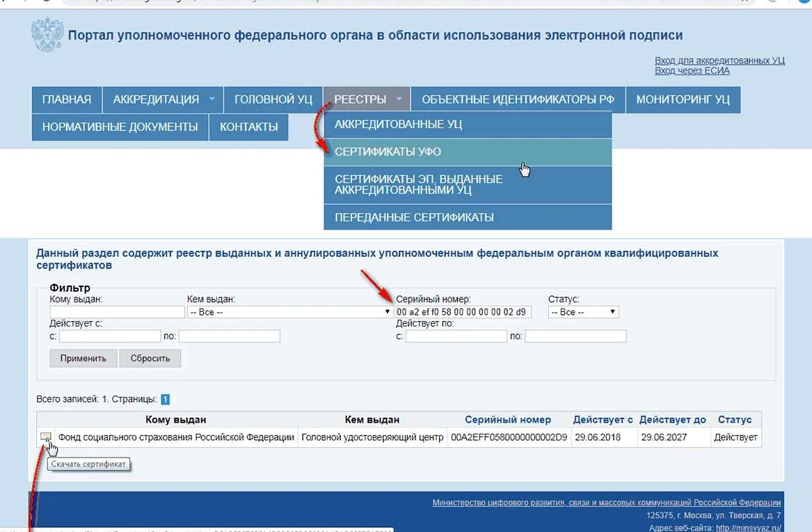Sort by Действует с column header
This screenshot has height=532, width=812.
pyautogui.click(x=603, y=420)
